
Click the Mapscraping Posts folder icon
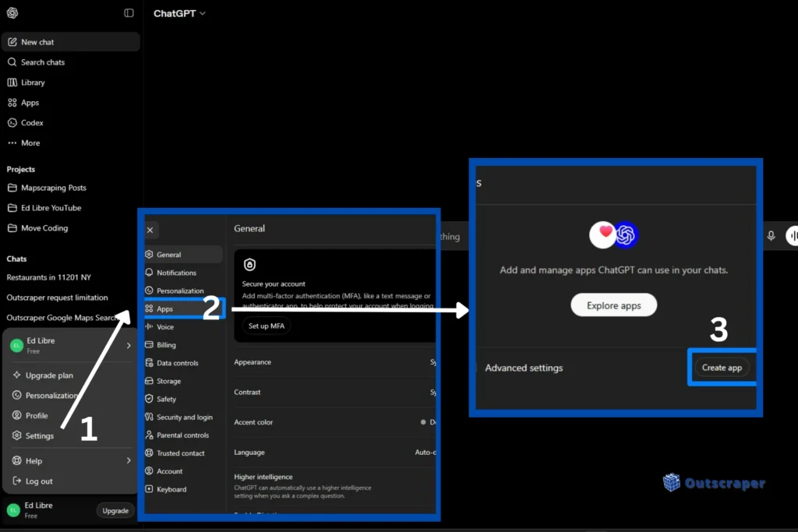[12, 188]
